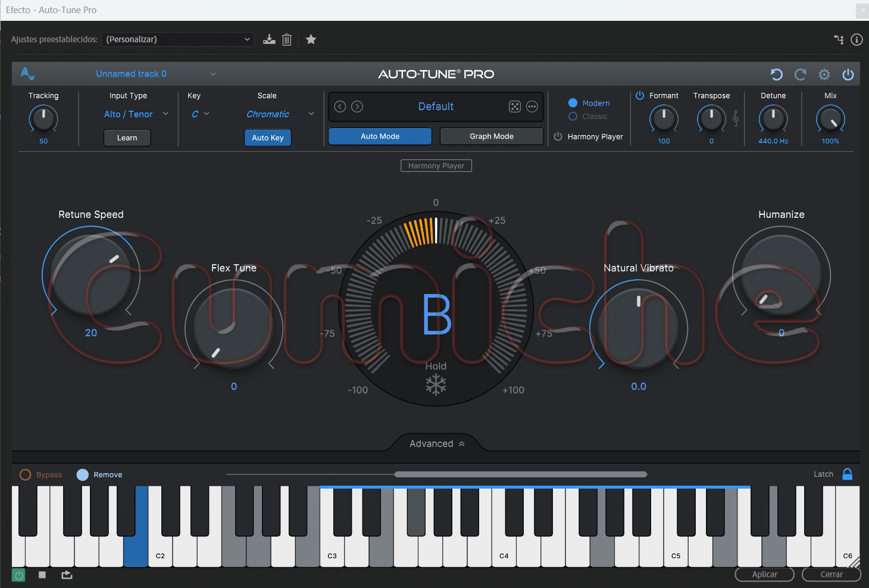Image resolution: width=869 pixels, height=588 pixels.
Task: Open preset options ellipsis menu
Action: (x=532, y=107)
